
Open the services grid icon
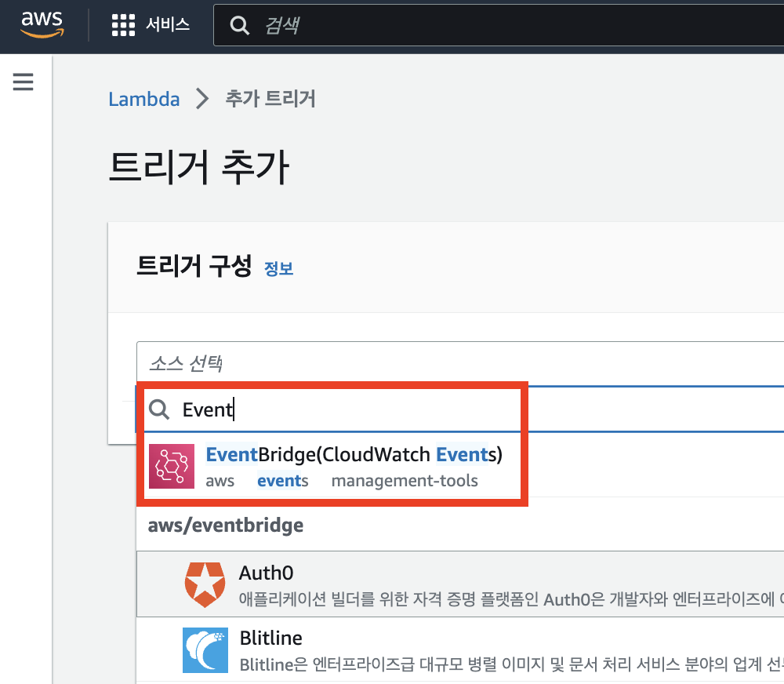click(x=123, y=24)
